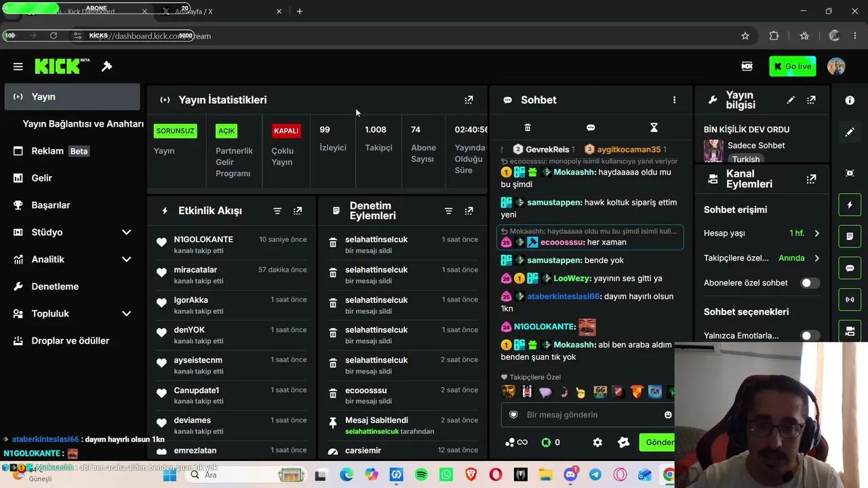Open Başarılar in the sidebar
The image size is (868, 488).
(x=72, y=205)
